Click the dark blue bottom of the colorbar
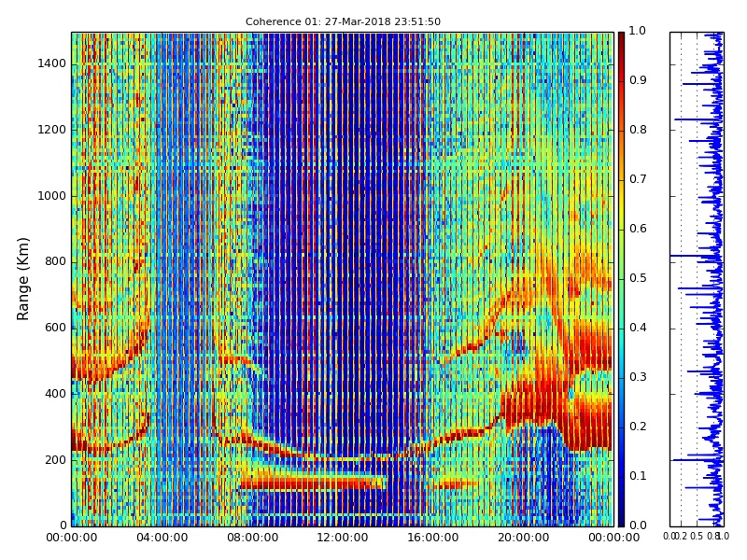This screenshot has height=560, width=747. pos(621,520)
